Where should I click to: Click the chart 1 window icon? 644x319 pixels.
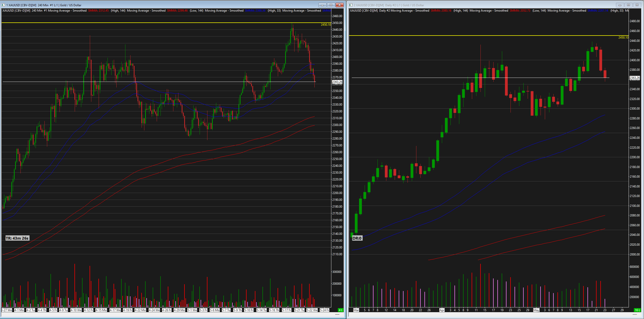point(3,5)
